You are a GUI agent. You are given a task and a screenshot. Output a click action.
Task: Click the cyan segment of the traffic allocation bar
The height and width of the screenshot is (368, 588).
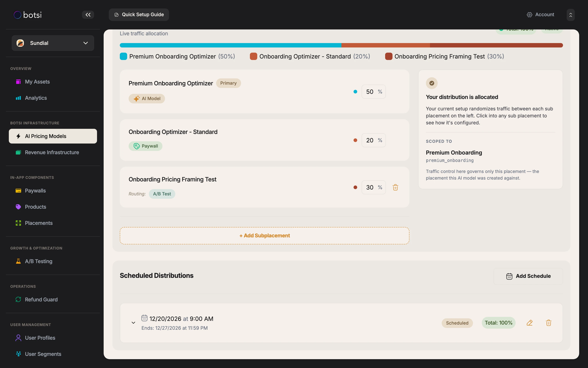click(x=230, y=45)
